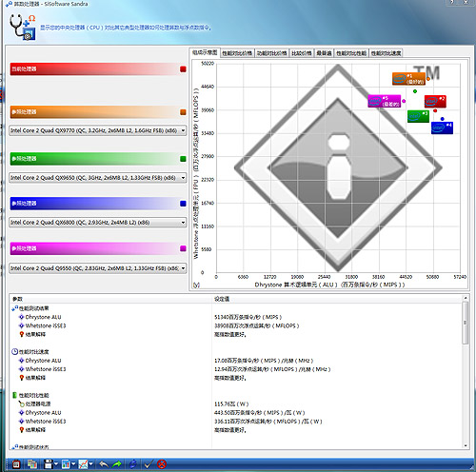The width and height of the screenshot is (476, 472).
Task: Switch to the second tab, 性能对比价格
Action: click(237, 53)
